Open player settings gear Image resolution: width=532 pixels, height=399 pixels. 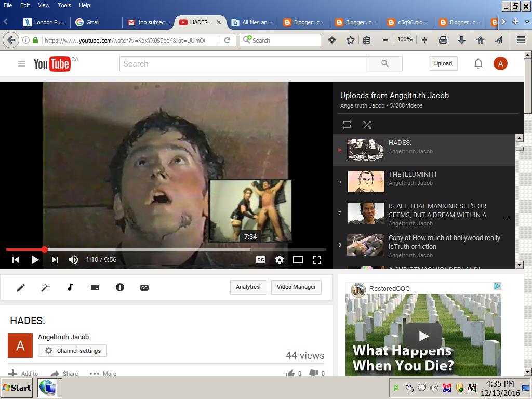[x=279, y=260]
